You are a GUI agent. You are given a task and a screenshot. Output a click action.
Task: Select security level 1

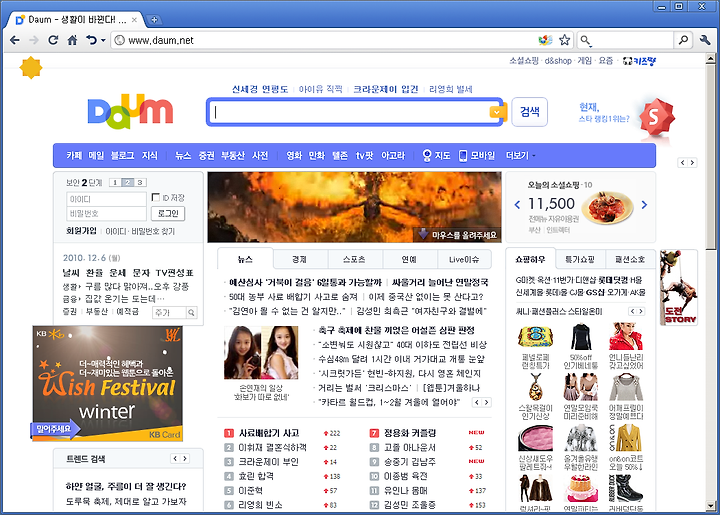pos(115,183)
